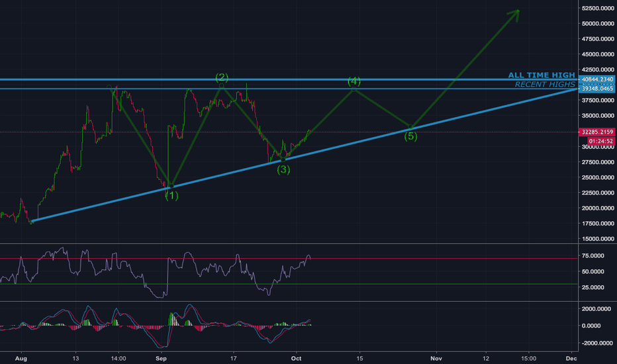Image resolution: width=617 pixels, height=364 pixels.
Task: Click the 35000.0000 price axis value
Action: pos(598,116)
